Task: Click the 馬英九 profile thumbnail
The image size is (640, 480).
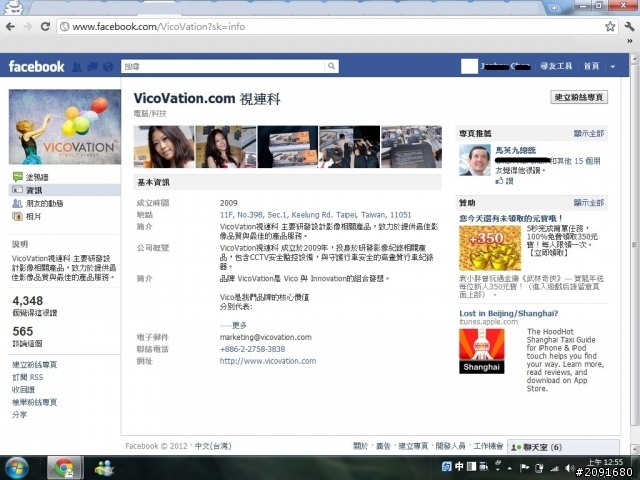Action: click(475, 160)
